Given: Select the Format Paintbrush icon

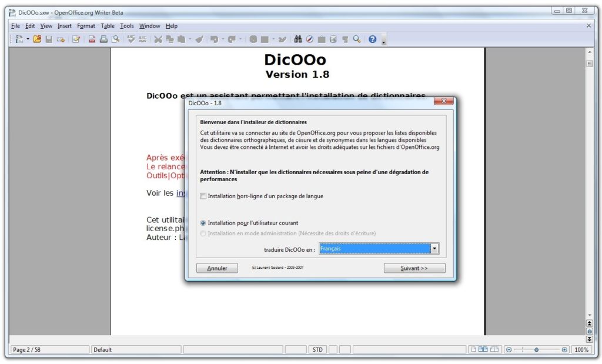Looking at the screenshot, I should [x=199, y=39].
